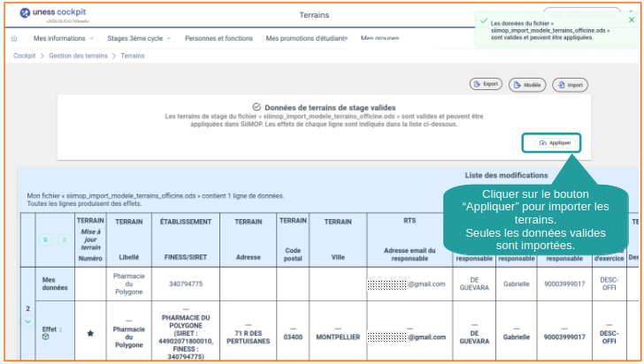Click cell 71 R DES PERTUISANES
Screen dimensions: 644x364
coord(248,337)
